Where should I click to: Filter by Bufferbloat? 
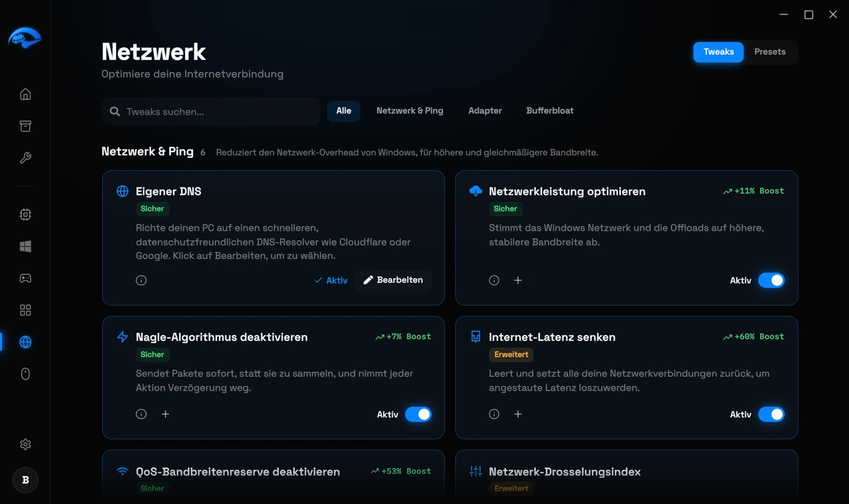[x=550, y=111]
